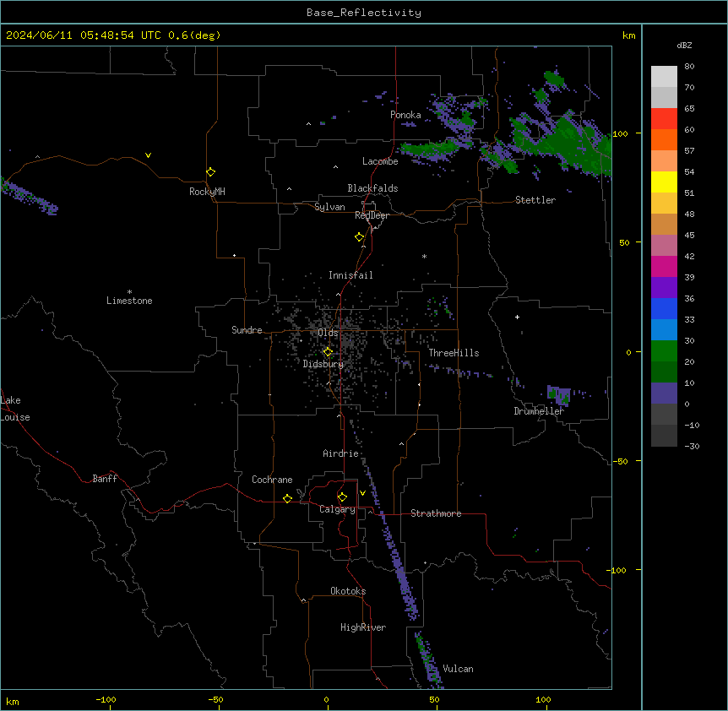Click the red 65 dBZ legend swatch

pyautogui.click(x=664, y=119)
